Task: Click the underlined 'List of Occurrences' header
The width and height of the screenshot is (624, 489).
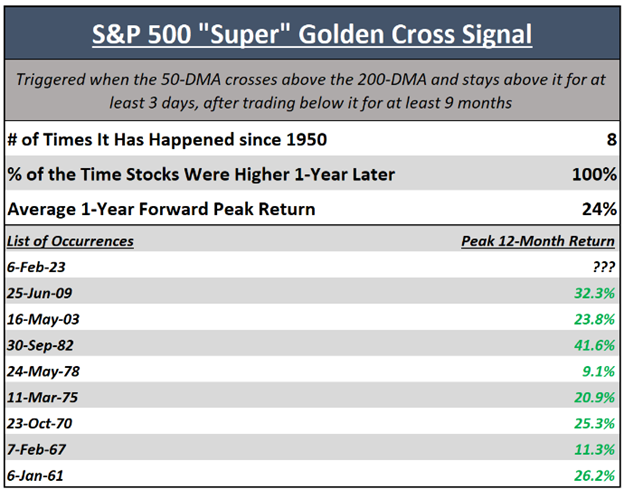Action: (x=70, y=241)
